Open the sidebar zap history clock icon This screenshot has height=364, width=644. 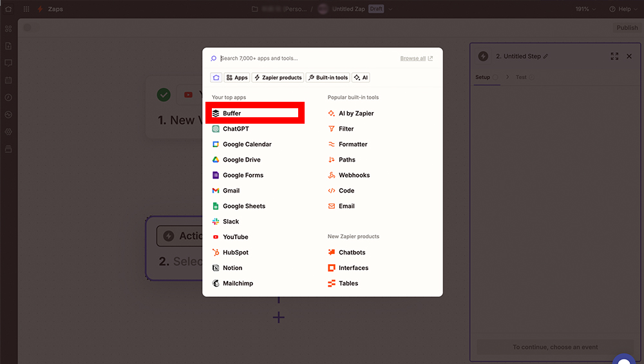[x=8, y=97]
